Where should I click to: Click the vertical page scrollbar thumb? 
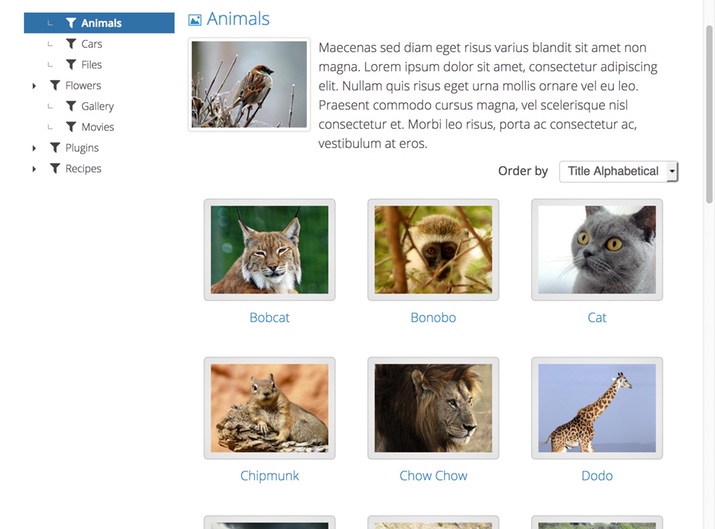pos(710,114)
